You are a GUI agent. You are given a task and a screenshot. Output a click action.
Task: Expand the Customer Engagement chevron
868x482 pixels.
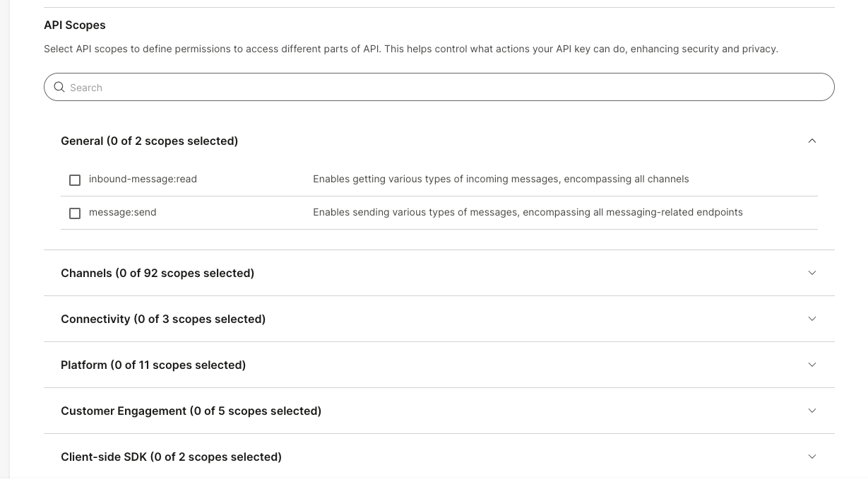point(811,411)
